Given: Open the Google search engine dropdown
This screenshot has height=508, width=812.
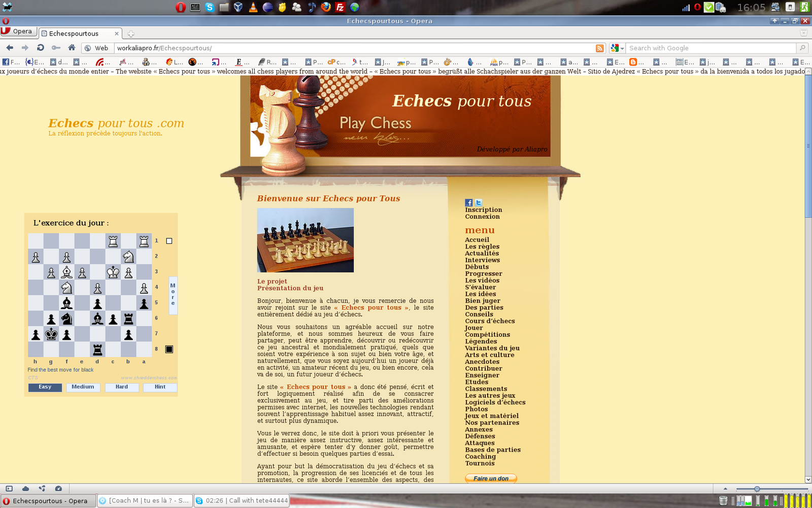Looking at the screenshot, I should [617, 48].
